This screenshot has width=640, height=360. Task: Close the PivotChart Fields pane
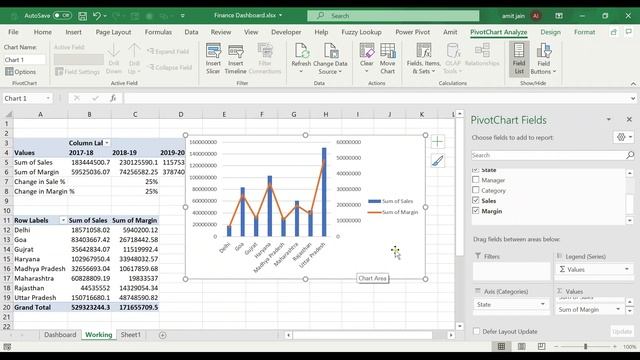point(629,119)
